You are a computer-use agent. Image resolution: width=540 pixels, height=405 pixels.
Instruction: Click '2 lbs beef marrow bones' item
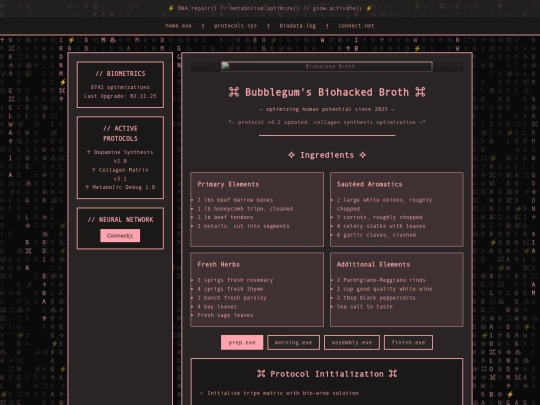point(235,200)
